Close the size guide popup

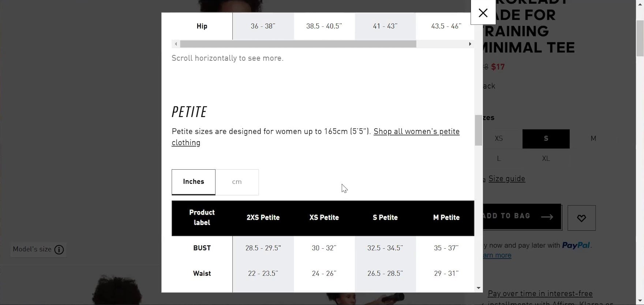[x=483, y=13]
